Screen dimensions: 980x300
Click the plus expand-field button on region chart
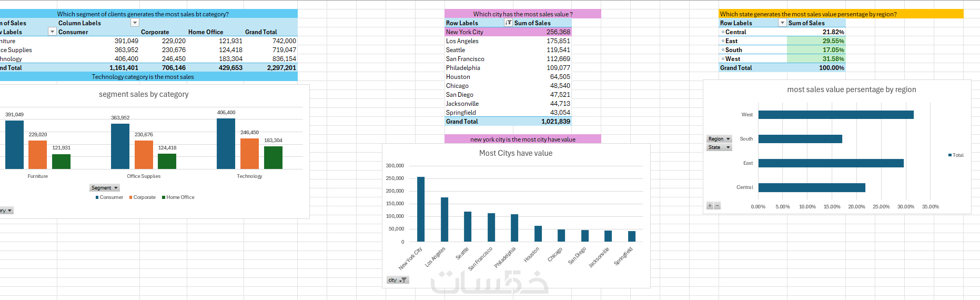click(710, 206)
